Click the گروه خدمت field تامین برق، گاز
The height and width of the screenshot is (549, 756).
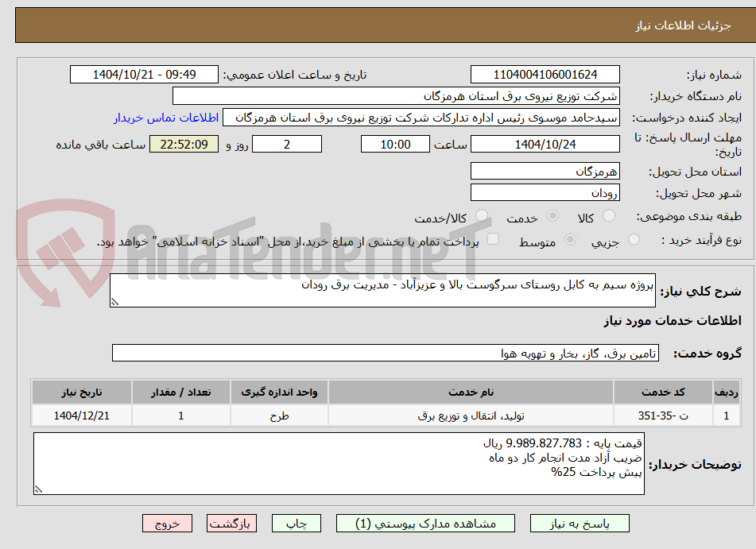(x=386, y=353)
